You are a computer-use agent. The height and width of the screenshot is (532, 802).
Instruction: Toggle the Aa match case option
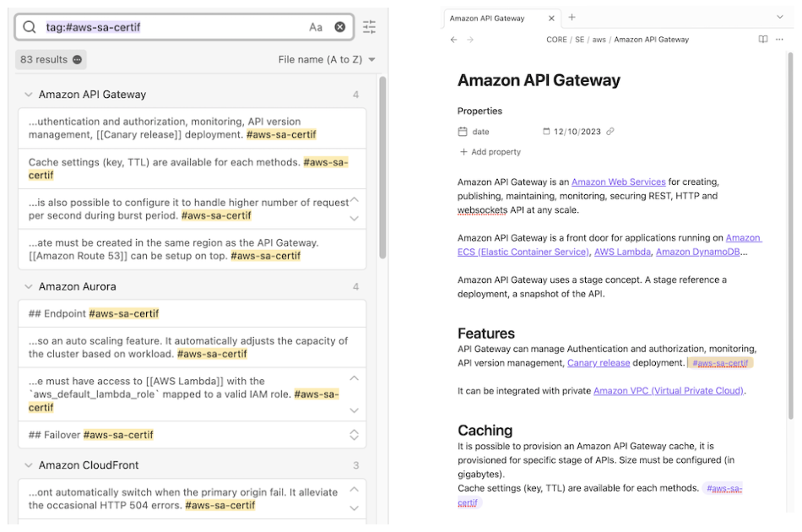[316, 27]
